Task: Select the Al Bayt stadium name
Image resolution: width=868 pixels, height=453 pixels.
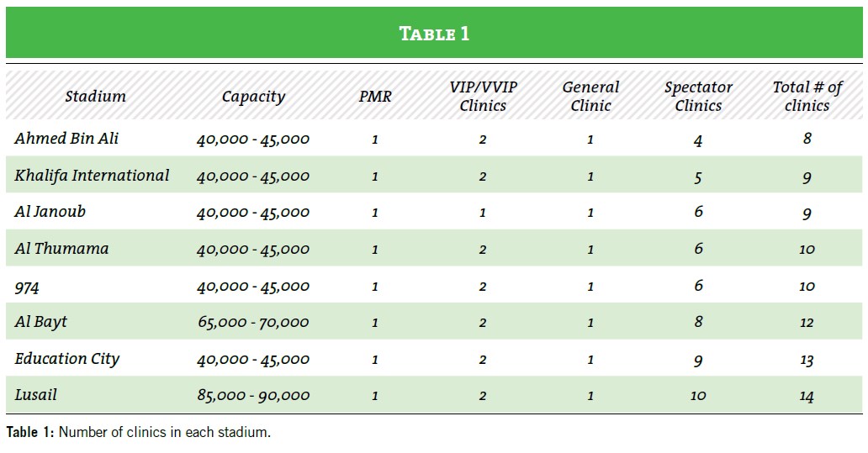Action: point(40,322)
